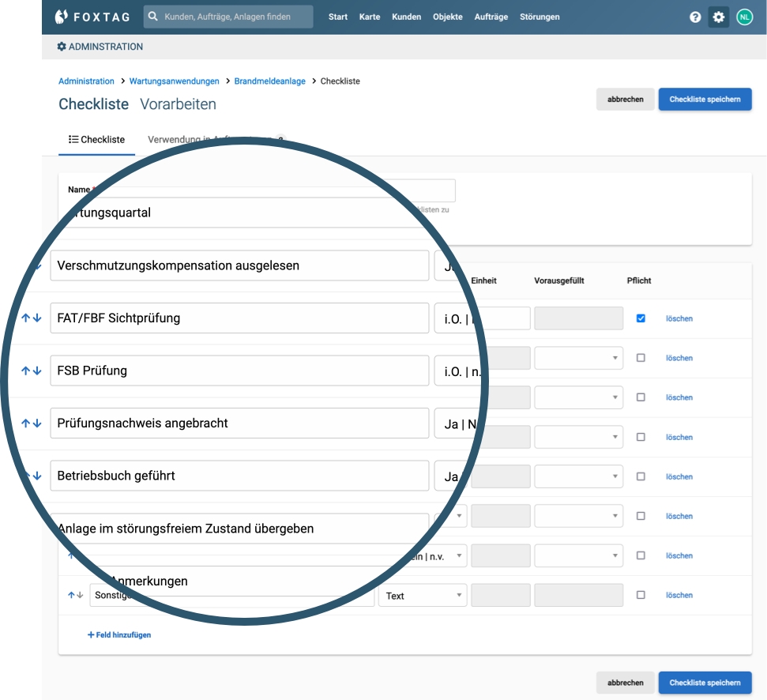Open the type dropdown ending 'n.v.'
The width and height of the screenshot is (767, 700).
[x=438, y=556]
